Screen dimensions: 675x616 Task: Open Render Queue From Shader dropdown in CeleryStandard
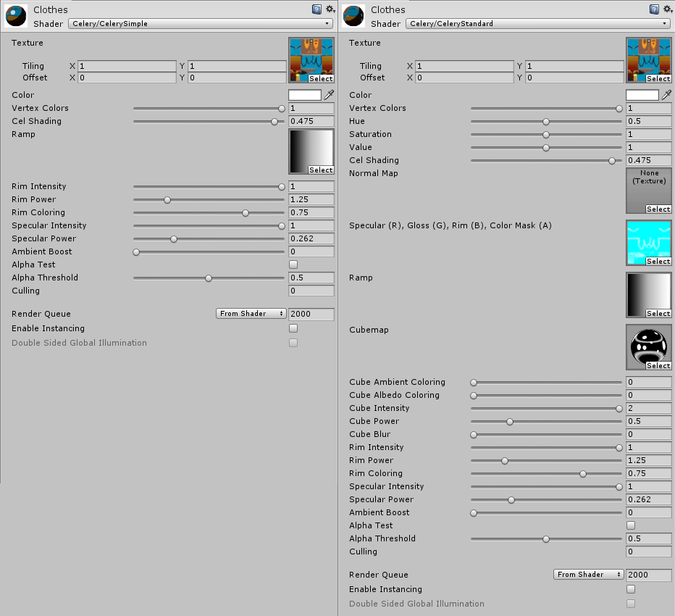pos(589,575)
